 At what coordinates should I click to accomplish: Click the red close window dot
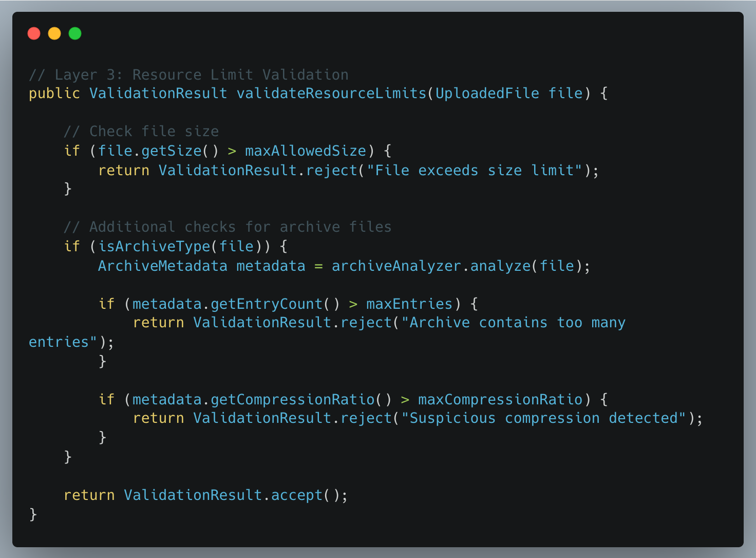[34, 33]
